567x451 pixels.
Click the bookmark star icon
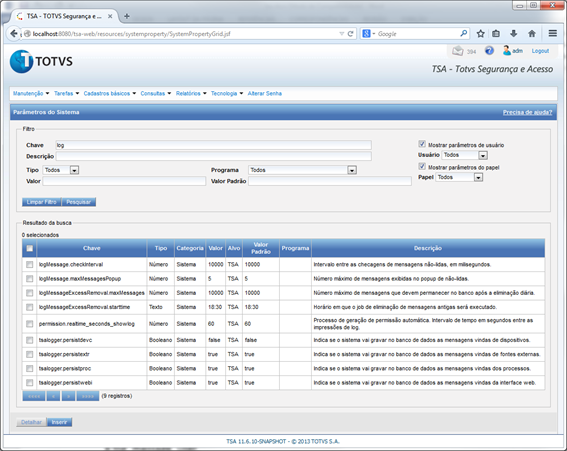[x=480, y=34]
